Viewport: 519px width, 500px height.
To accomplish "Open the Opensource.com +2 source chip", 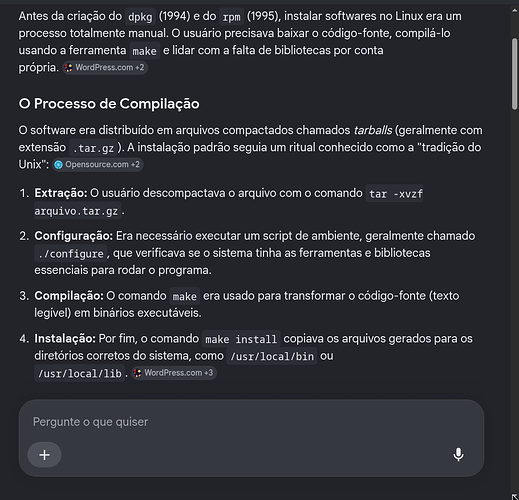I will click(98, 165).
